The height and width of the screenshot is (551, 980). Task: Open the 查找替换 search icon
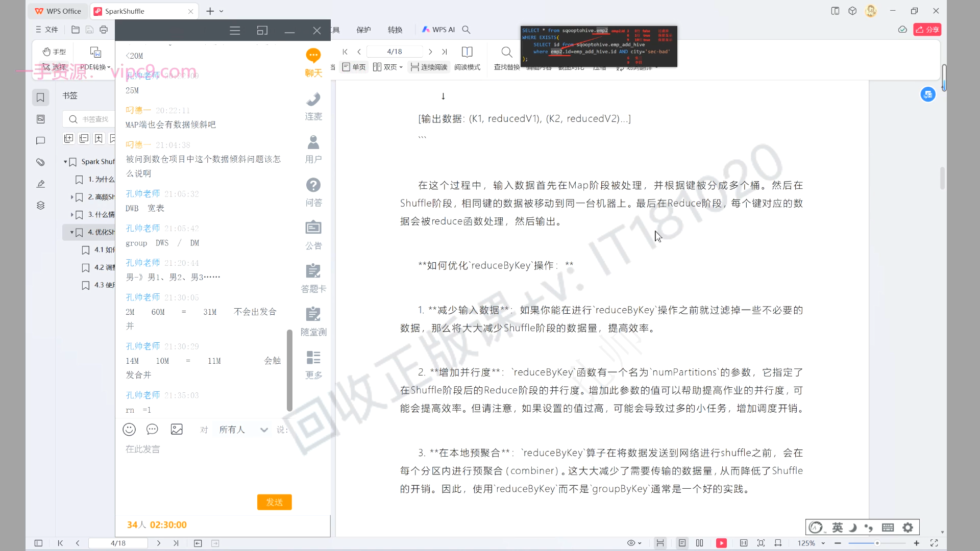[x=506, y=53]
